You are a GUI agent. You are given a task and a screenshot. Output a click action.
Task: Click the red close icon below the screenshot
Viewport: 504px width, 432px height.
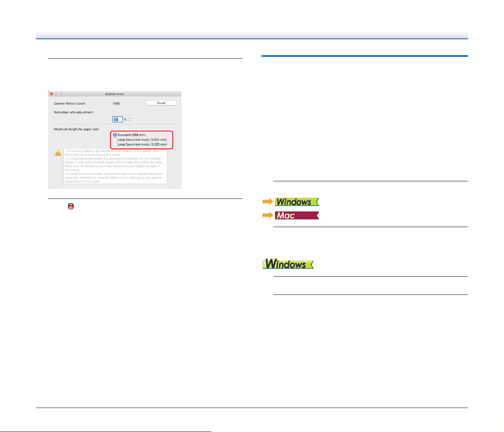pyautogui.click(x=70, y=206)
